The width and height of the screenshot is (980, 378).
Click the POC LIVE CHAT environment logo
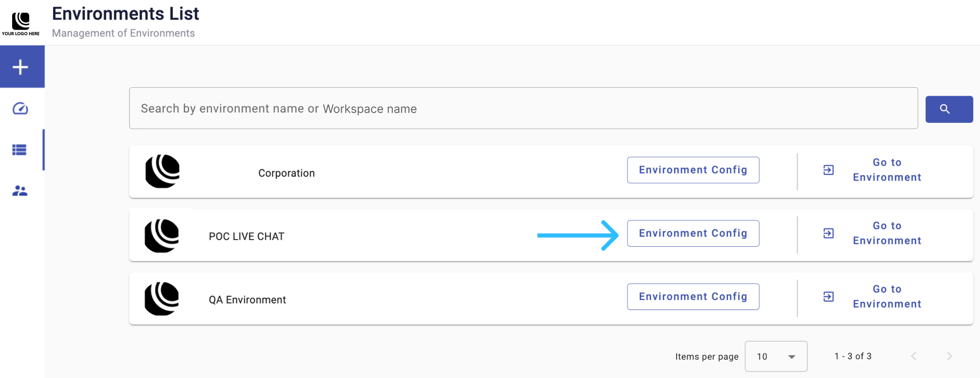162,236
